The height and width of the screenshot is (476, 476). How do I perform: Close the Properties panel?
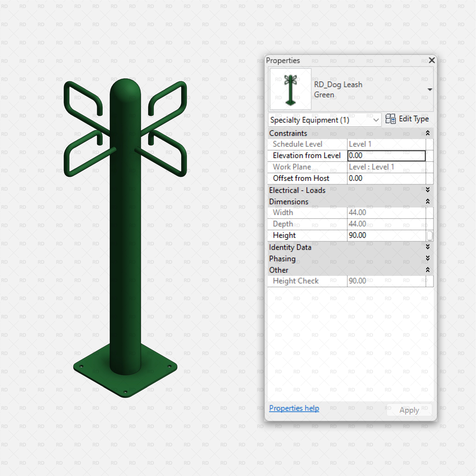432,60
